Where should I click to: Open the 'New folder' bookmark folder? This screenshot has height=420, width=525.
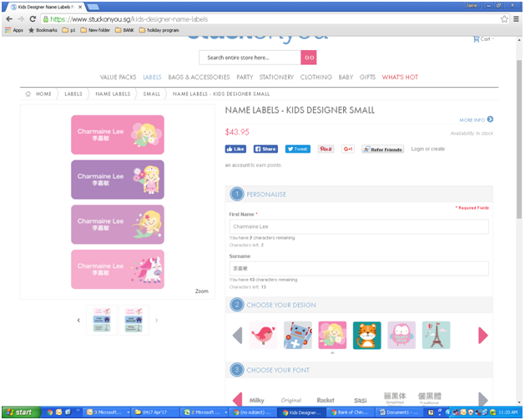click(x=95, y=30)
